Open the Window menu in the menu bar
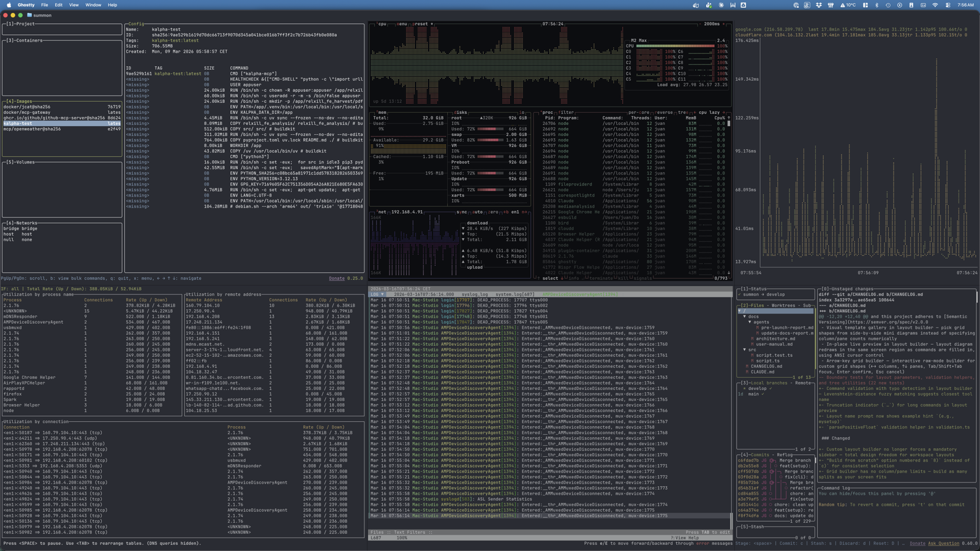Screen dimensions: 980x551 point(93,4)
